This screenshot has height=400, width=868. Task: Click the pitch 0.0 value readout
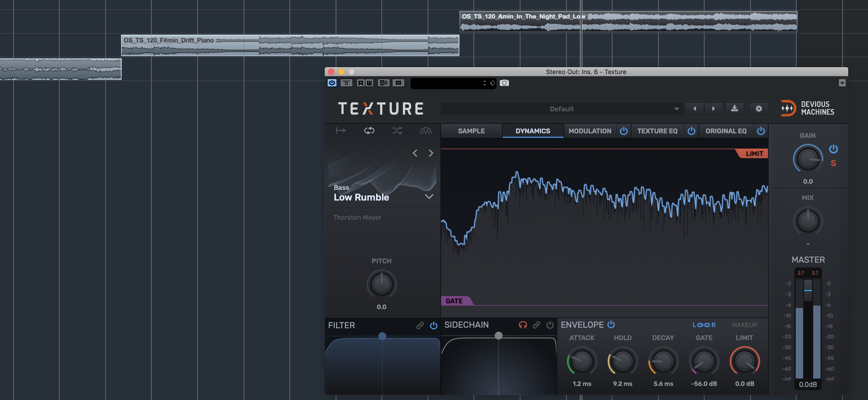click(x=381, y=307)
